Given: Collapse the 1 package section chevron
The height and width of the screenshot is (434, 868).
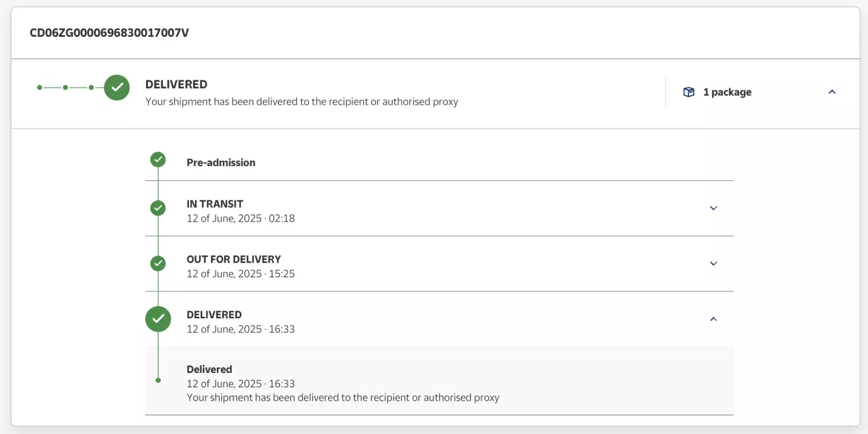Looking at the screenshot, I should click(832, 92).
